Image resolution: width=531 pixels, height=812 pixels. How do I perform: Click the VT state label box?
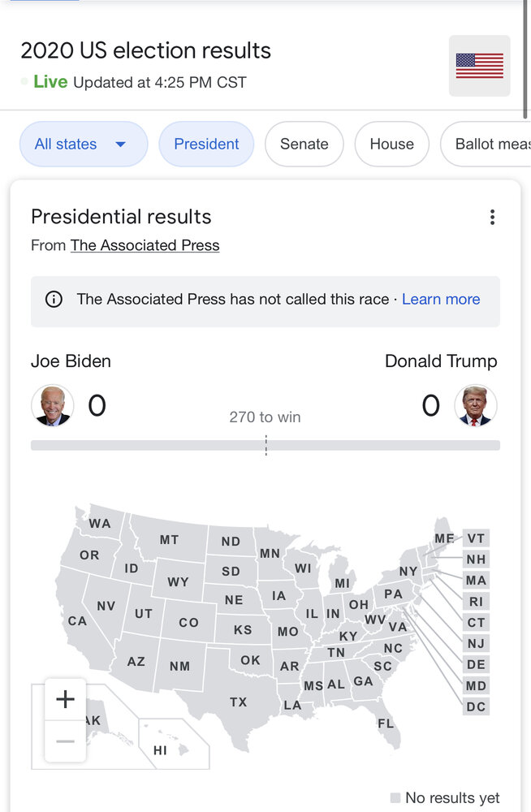click(x=477, y=538)
